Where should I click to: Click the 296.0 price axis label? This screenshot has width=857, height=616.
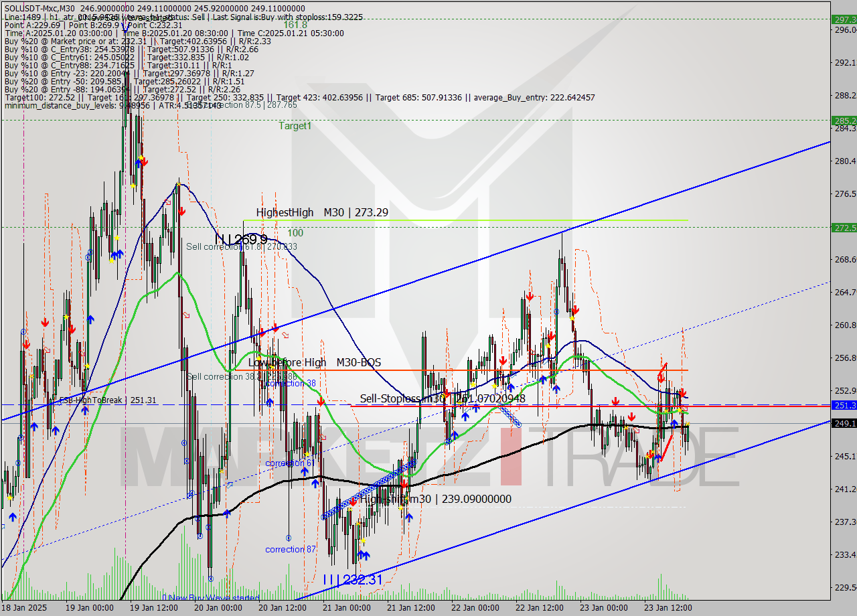846,29
